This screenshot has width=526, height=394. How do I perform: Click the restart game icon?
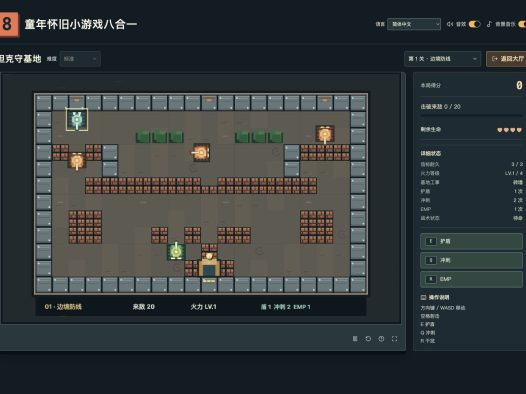coord(368,339)
